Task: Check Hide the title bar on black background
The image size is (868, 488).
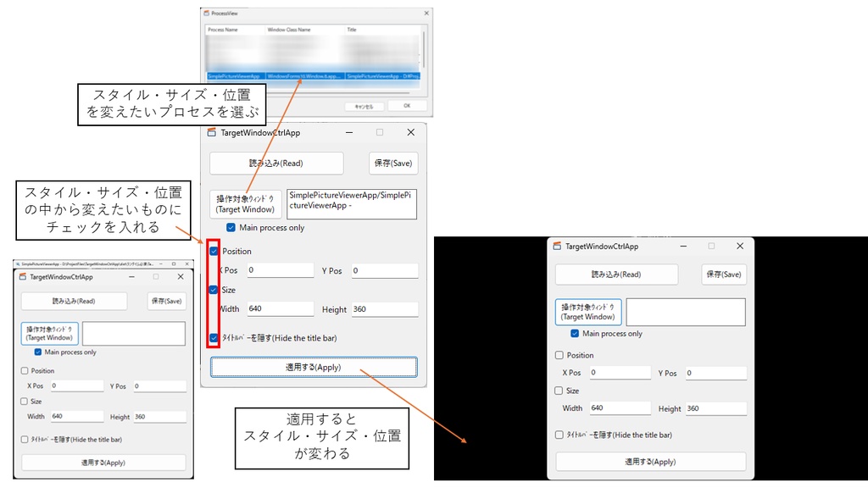Action: click(559, 435)
